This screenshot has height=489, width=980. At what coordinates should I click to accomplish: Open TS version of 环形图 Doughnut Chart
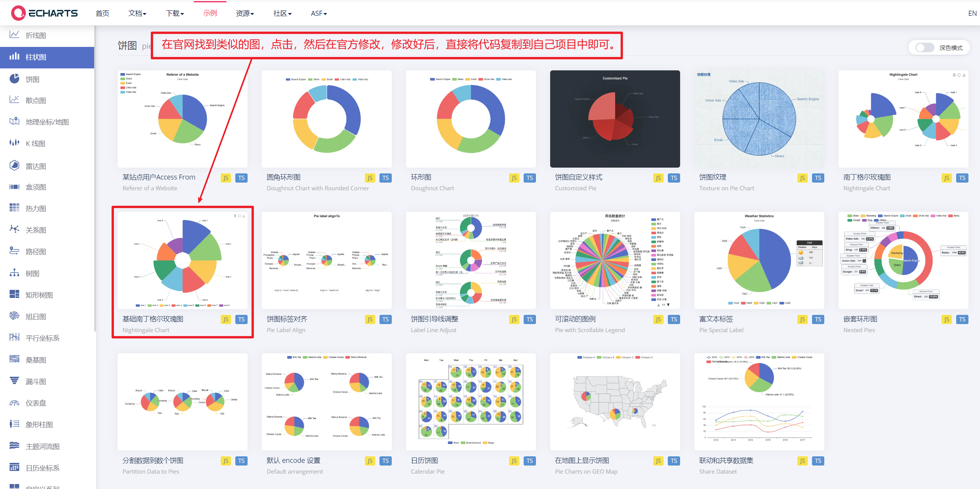(529, 178)
